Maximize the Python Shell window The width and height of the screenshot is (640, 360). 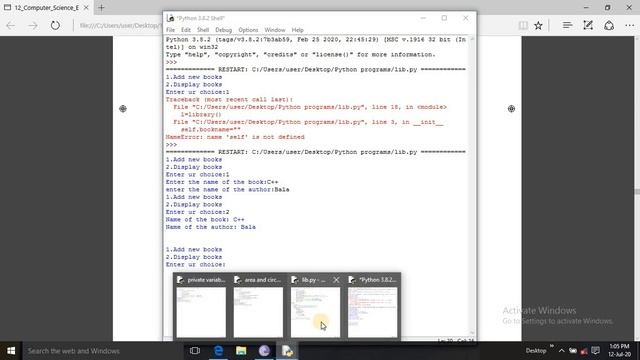pyautogui.click(x=444, y=18)
